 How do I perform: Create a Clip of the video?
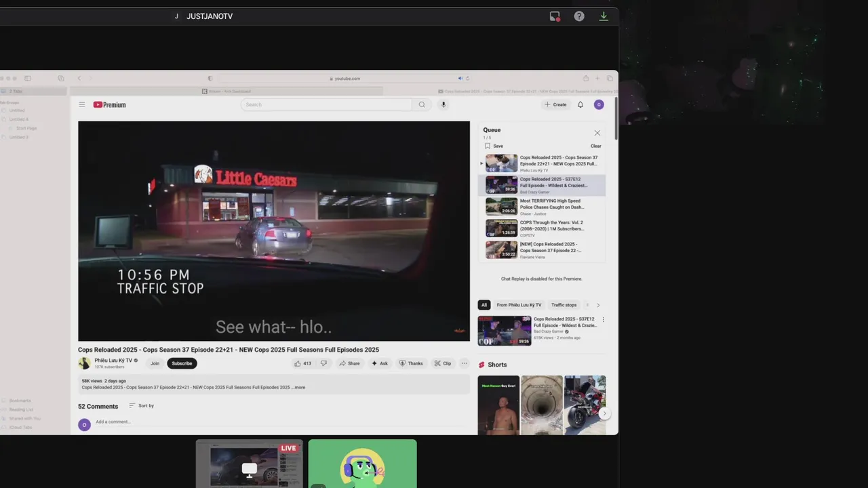(x=442, y=363)
